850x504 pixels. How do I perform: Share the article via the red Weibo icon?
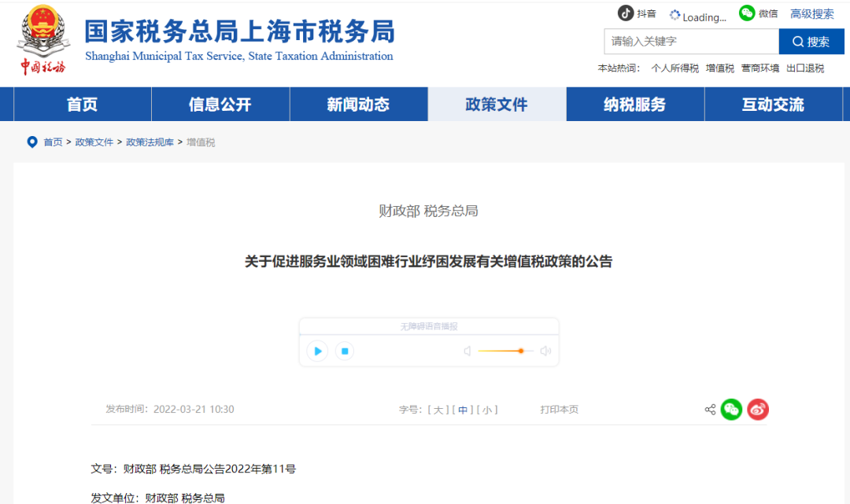click(x=757, y=409)
